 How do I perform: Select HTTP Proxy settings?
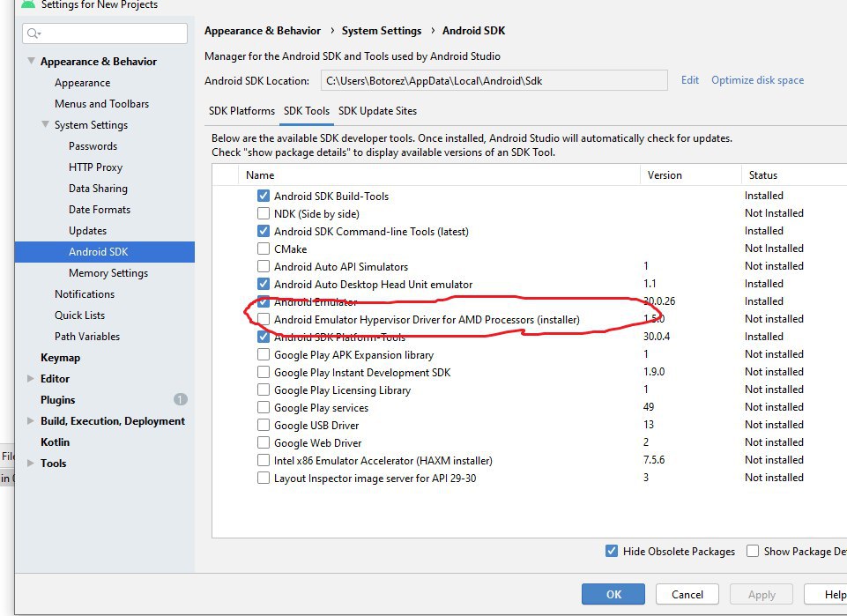tap(95, 167)
